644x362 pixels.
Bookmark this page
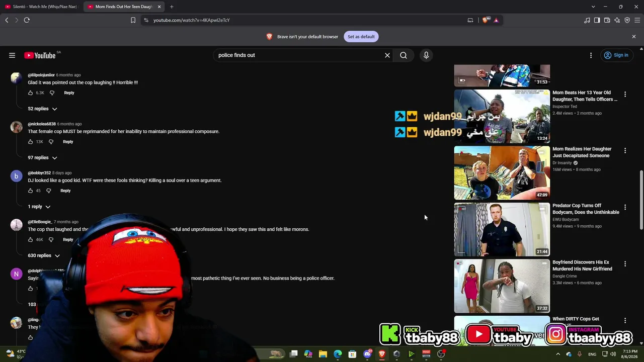point(133,20)
